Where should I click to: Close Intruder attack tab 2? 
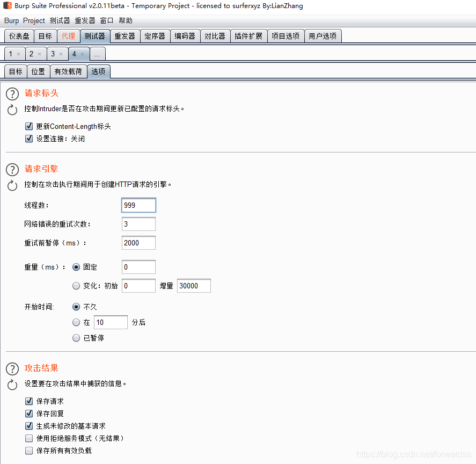pos(40,54)
